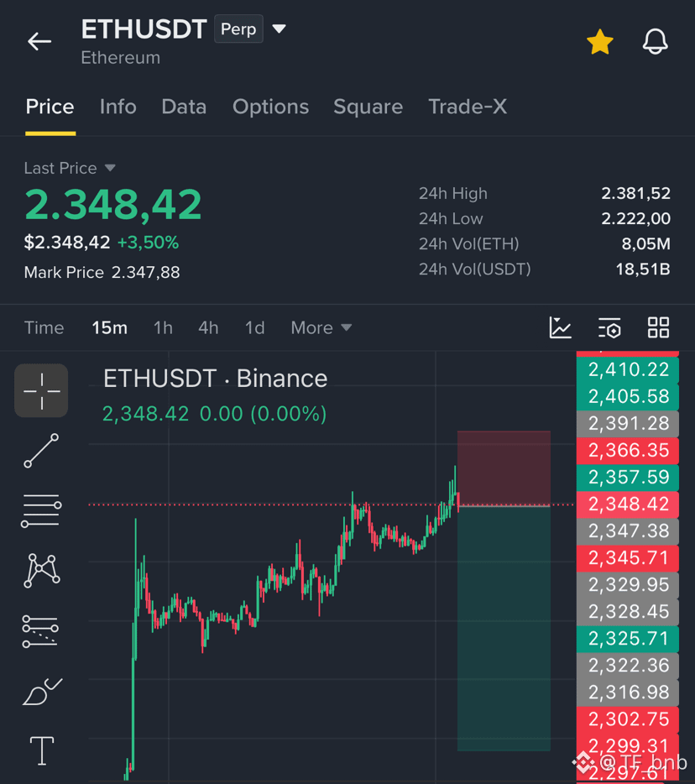Select the position projection tool
Viewport: 695px width, 784px height.
[40, 631]
